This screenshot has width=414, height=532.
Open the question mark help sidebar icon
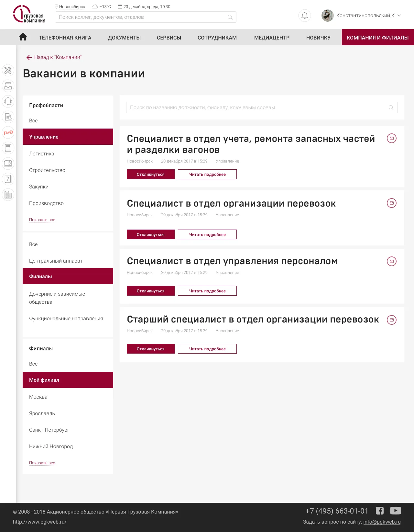8,179
